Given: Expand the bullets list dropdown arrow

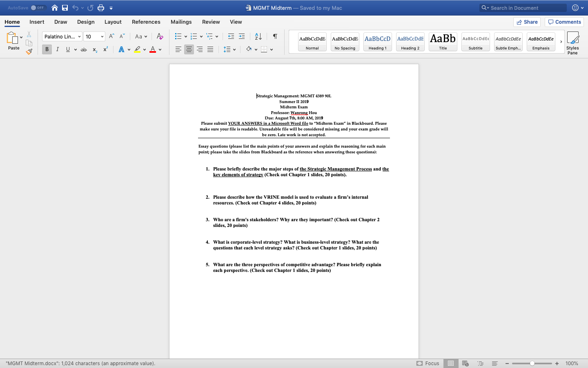Looking at the screenshot, I should coord(186,36).
